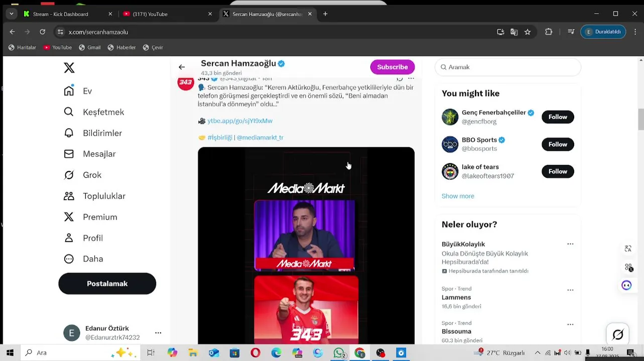Open account menu for Edanur Öztürk
This screenshot has height=361, width=644.
(x=112, y=333)
